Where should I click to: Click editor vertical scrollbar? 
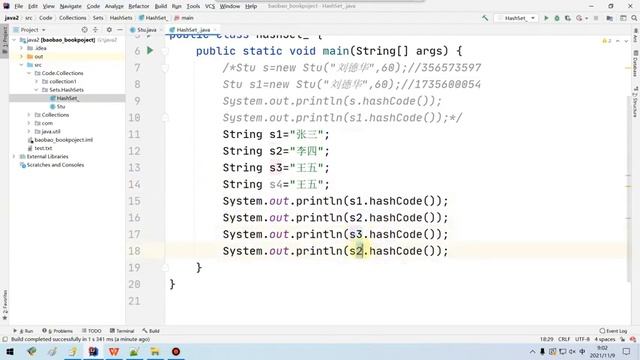[x=629, y=188]
